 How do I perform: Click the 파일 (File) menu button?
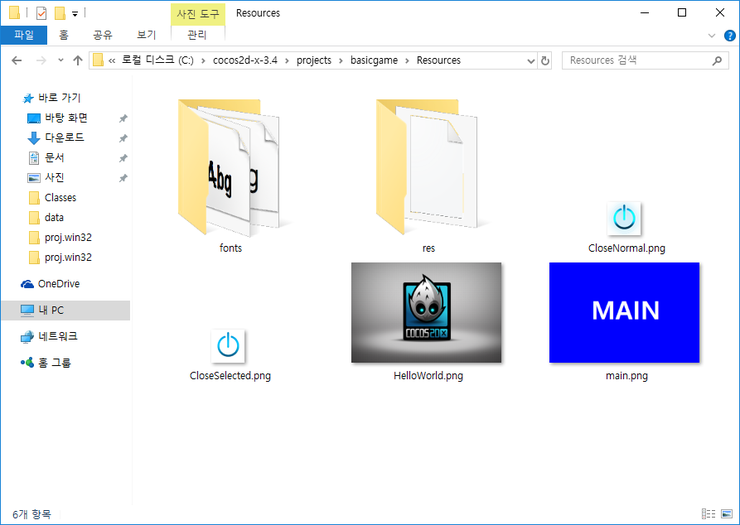coord(24,35)
